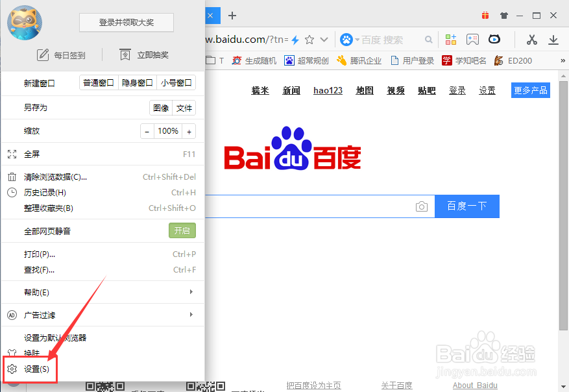Click the blue-eyed mascot toolbar icon

[494, 39]
